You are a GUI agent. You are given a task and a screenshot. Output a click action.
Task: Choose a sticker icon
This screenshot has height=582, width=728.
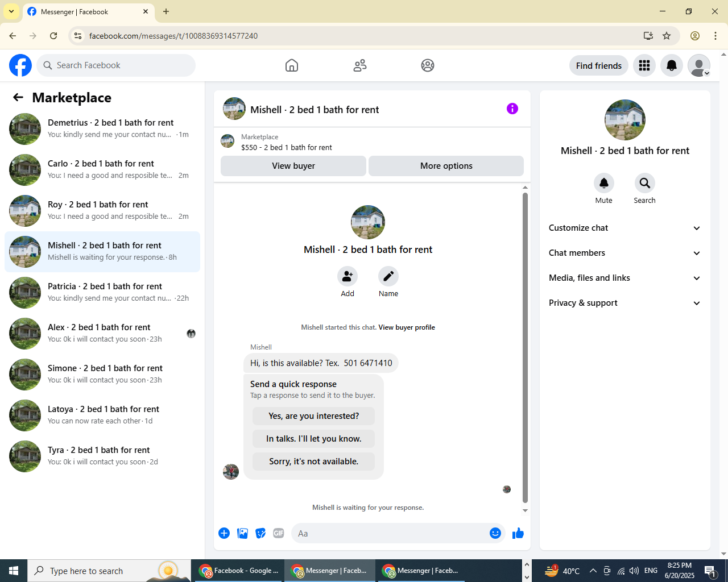pos(260,533)
